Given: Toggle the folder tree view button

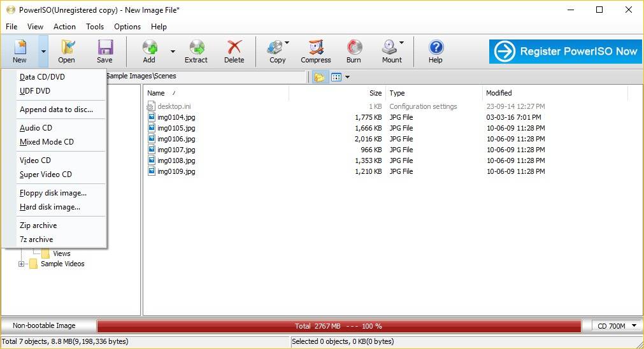Looking at the screenshot, I should pyautogui.click(x=319, y=77).
